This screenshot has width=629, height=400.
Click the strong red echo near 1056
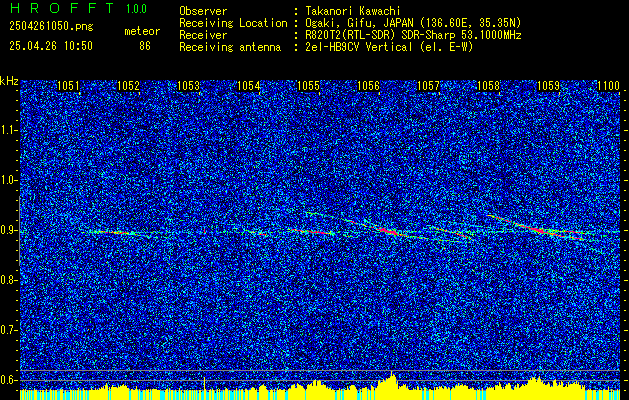pyautogui.click(x=387, y=231)
